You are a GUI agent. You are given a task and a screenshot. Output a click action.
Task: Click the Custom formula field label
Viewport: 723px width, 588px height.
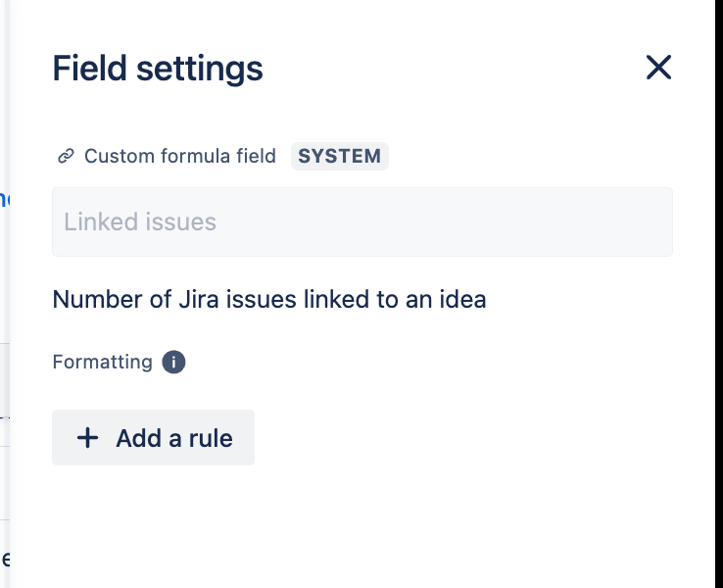coord(180,156)
